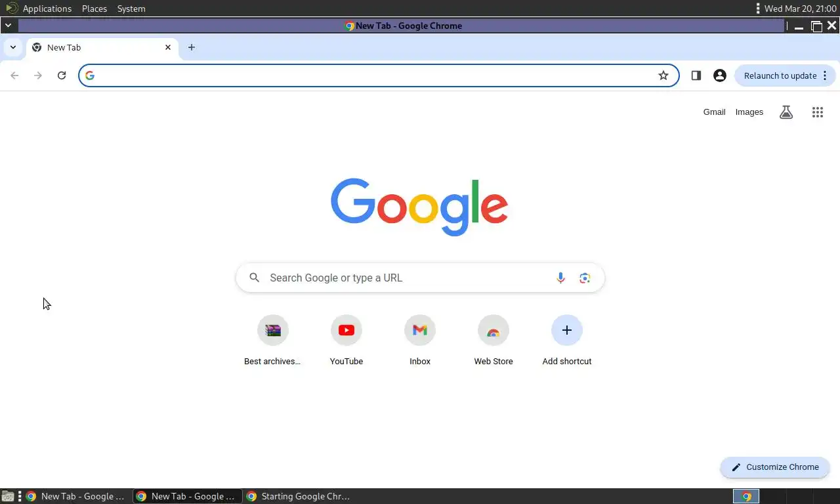The height and width of the screenshot is (504, 840).
Task: Open the window menu arrow in the title bar
Action: [8, 26]
